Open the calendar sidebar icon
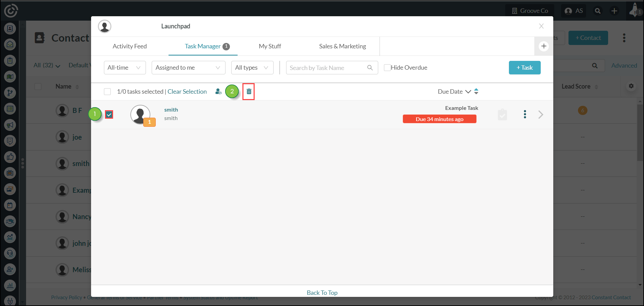 (x=10, y=205)
